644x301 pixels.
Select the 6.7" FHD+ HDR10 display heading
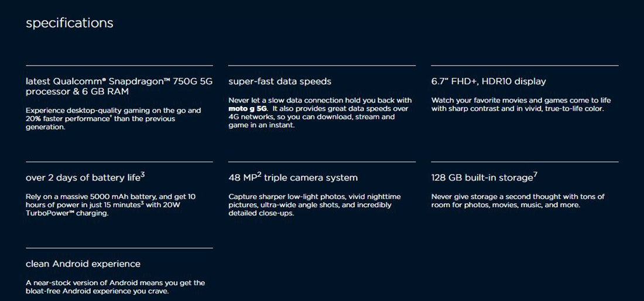(x=488, y=81)
